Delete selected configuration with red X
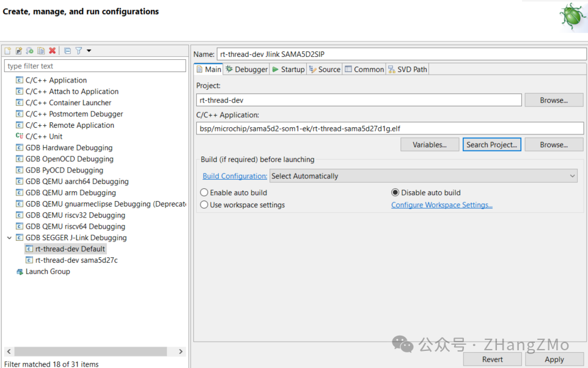 click(52, 51)
